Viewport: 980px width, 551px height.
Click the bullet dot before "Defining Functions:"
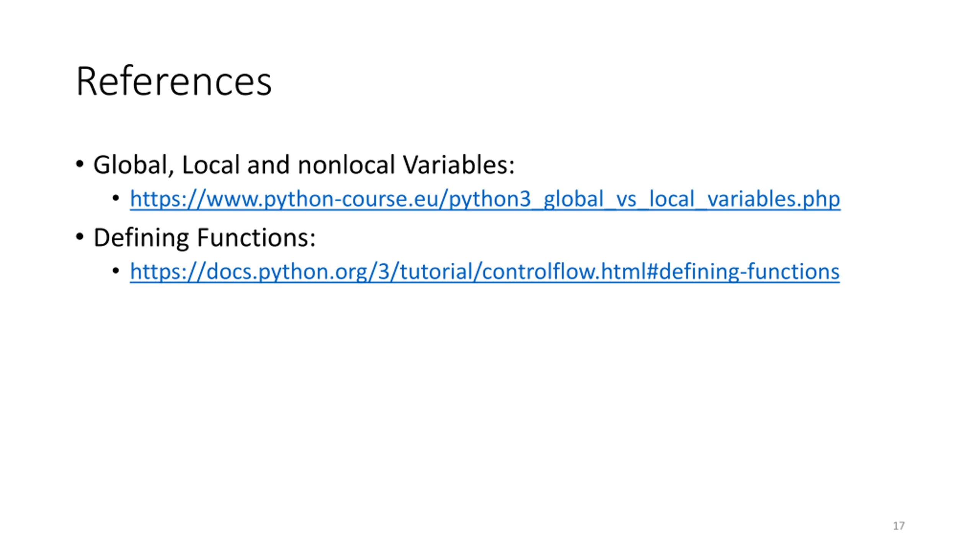pyautogui.click(x=80, y=237)
